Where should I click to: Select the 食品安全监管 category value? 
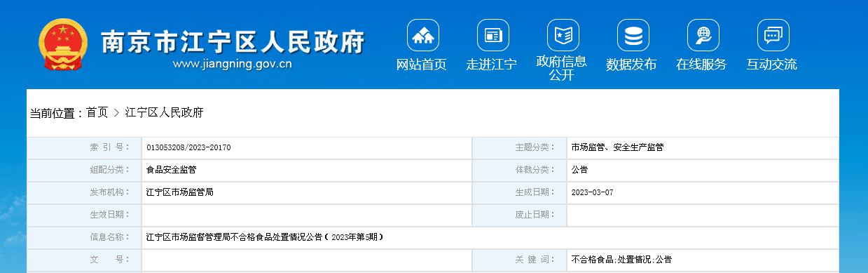[x=172, y=170]
